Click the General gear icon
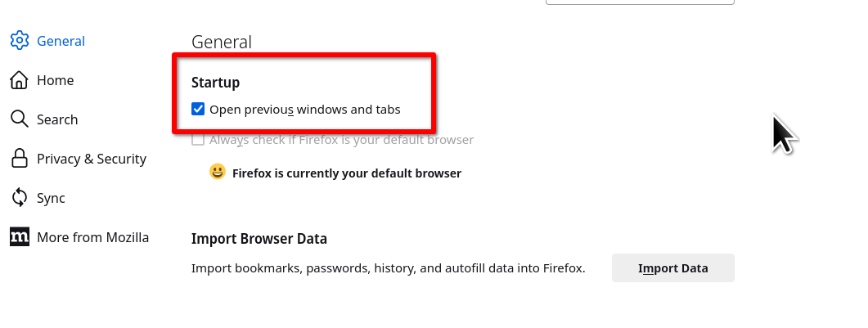Viewport: 868px width, 328px height. pyautogui.click(x=20, y=41)
